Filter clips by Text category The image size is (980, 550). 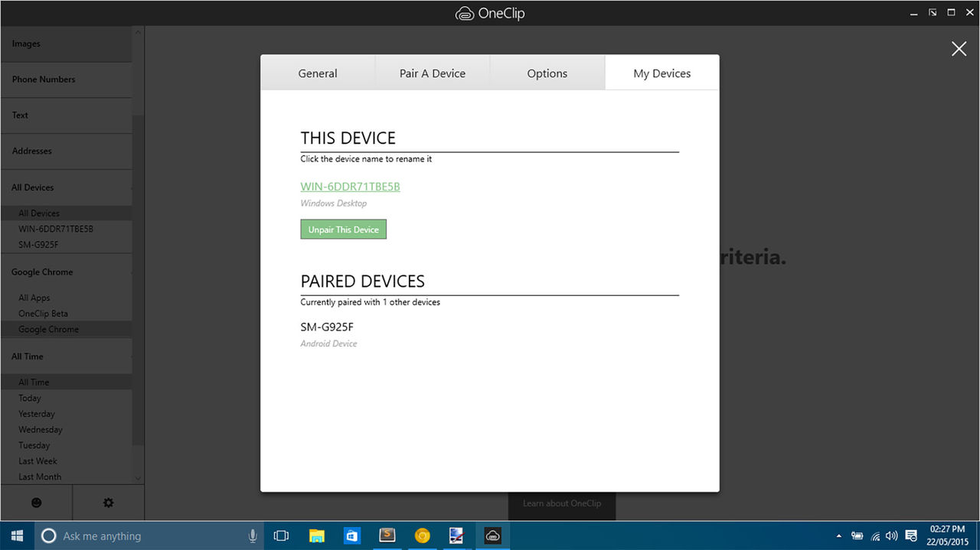pos(67,116)
